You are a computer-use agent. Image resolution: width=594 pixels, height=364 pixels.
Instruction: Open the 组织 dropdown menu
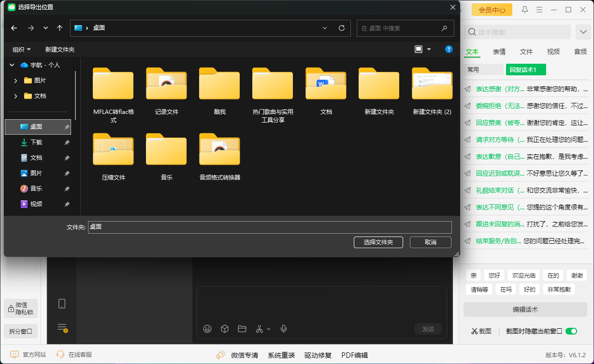pos(21,49)
